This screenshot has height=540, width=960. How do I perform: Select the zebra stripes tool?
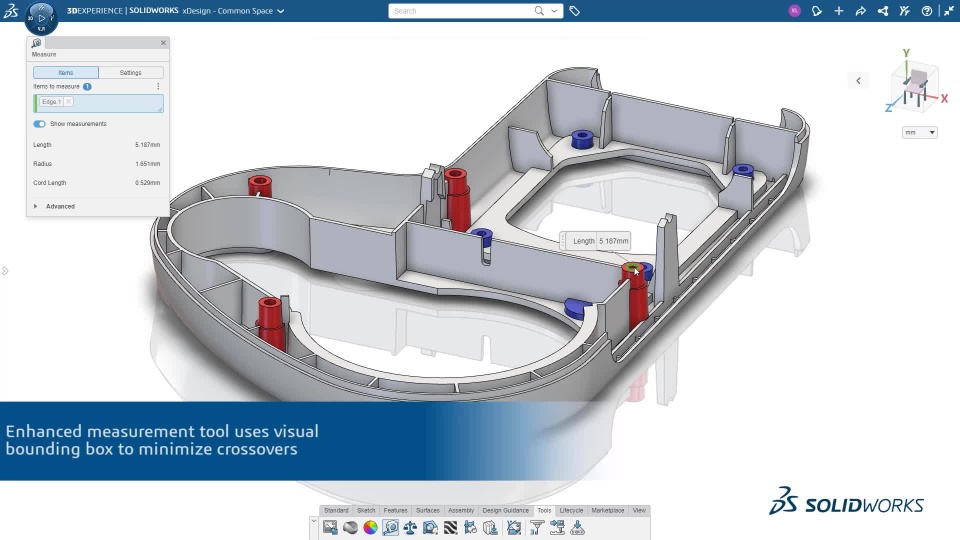(450, 527)
